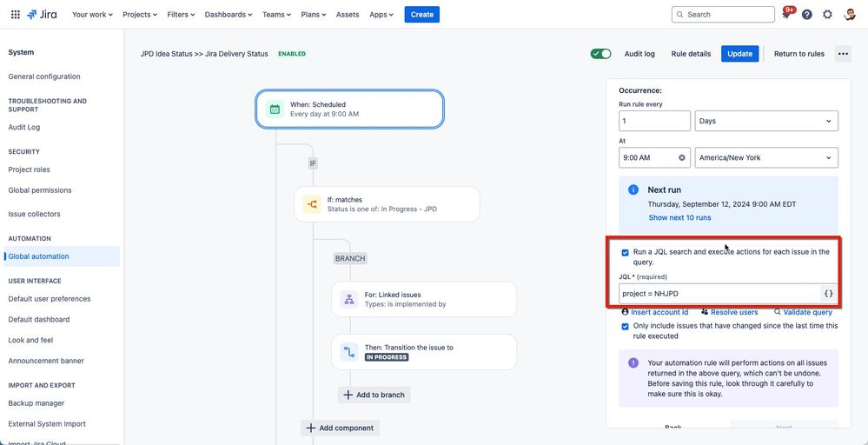Click the Transition issue action icon
868x445 pixels.
349,352
